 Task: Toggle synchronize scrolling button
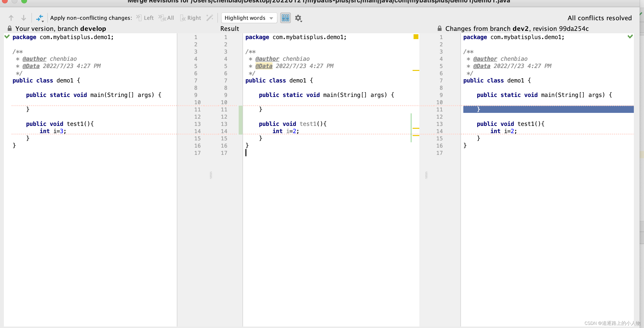tap(285, 18)
